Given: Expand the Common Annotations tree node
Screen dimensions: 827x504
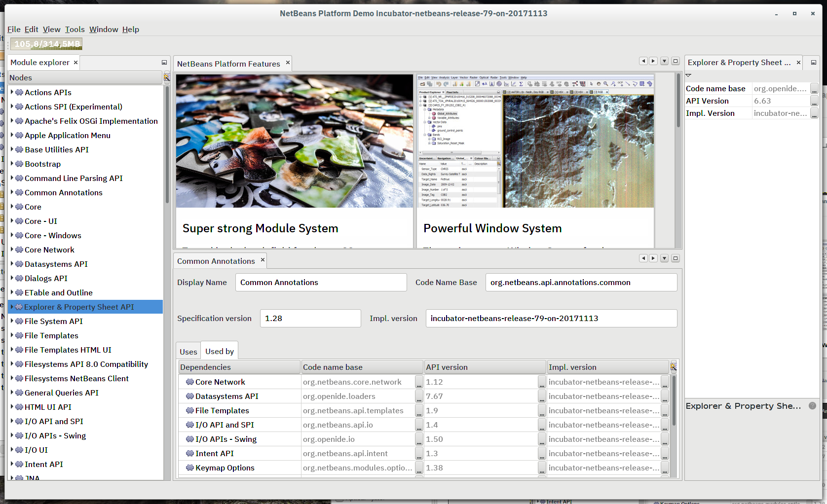Looking at the screenshot, I should (12, 192).
